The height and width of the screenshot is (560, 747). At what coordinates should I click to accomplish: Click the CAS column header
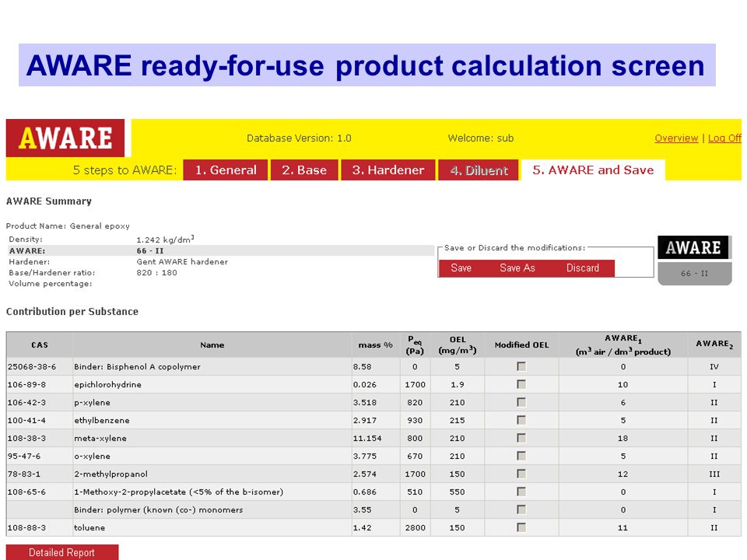[40, 345]
